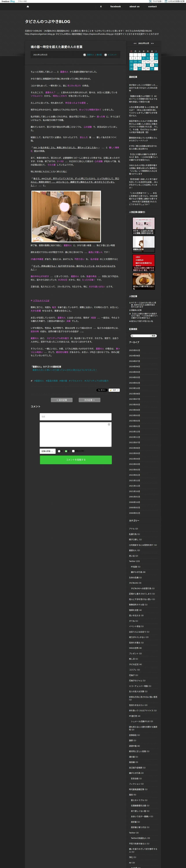
Task: Click the アダルト日記 header link
Action: point(22,1)
